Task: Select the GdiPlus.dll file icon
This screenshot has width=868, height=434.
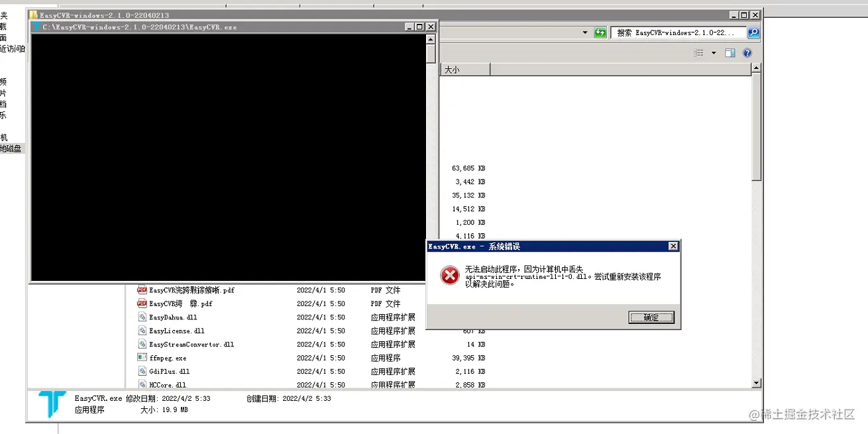Action: [x=142, y=371]
